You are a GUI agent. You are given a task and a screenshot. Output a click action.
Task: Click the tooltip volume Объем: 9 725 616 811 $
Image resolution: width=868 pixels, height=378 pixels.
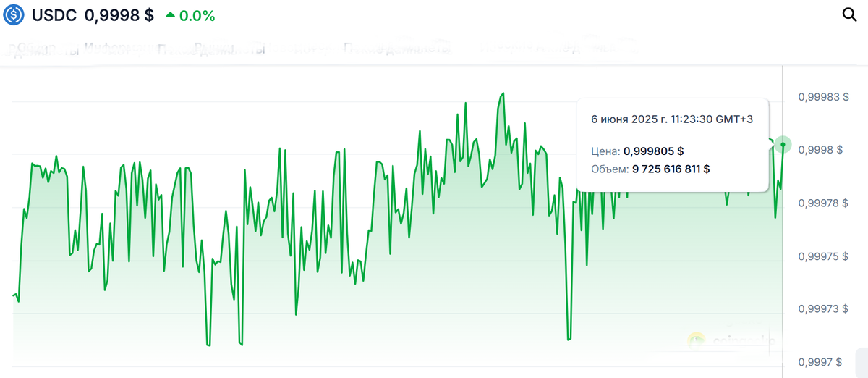point(650,169)
